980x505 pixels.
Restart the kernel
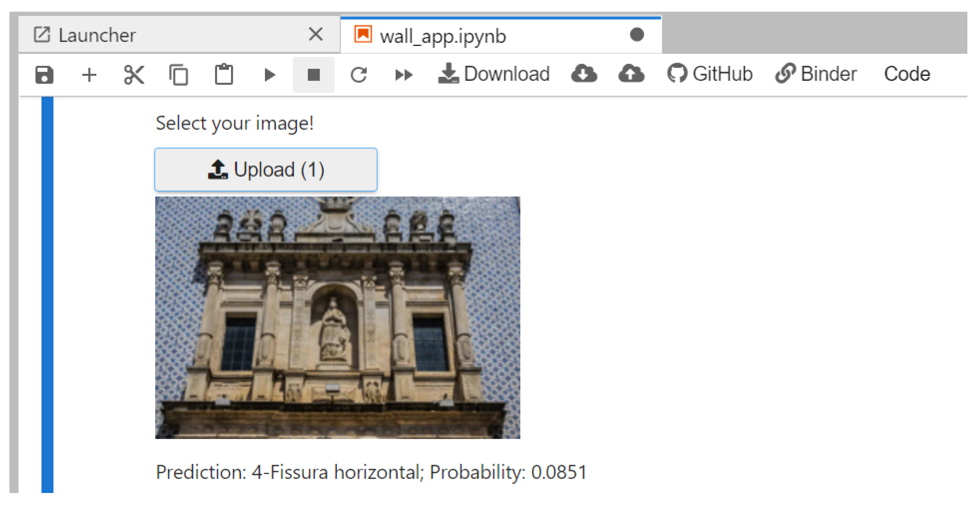pos(358,75)
